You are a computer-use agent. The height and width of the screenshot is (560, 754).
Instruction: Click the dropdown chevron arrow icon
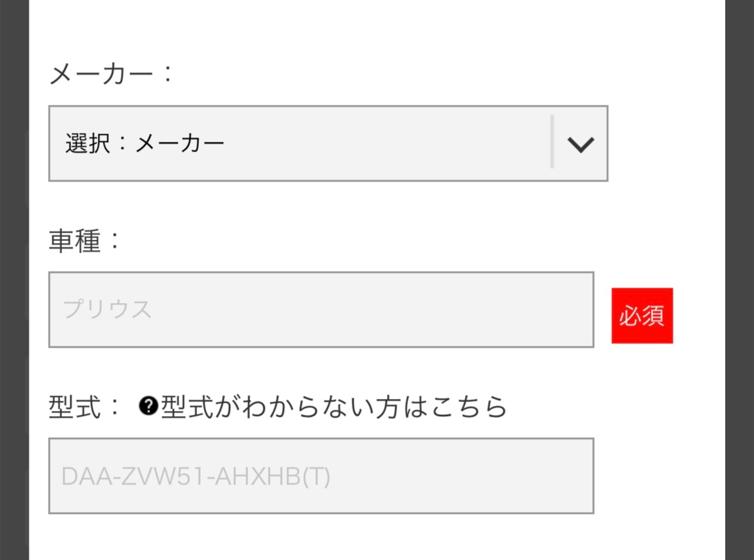coord(581,144)
